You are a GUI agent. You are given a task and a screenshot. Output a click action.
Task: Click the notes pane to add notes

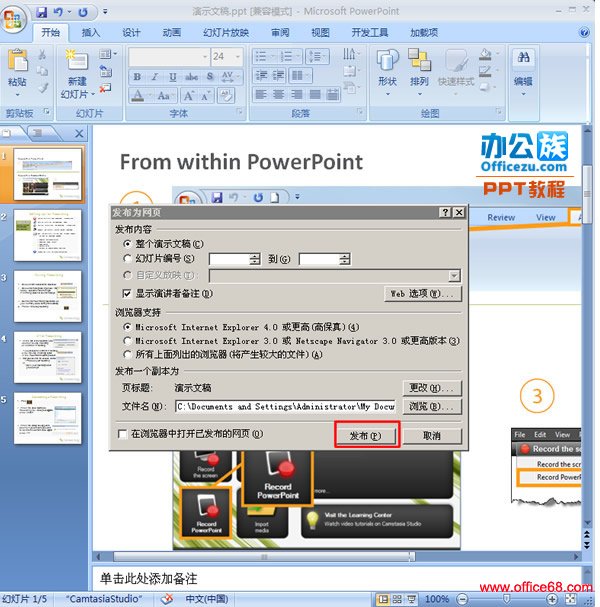click(336, 578)
